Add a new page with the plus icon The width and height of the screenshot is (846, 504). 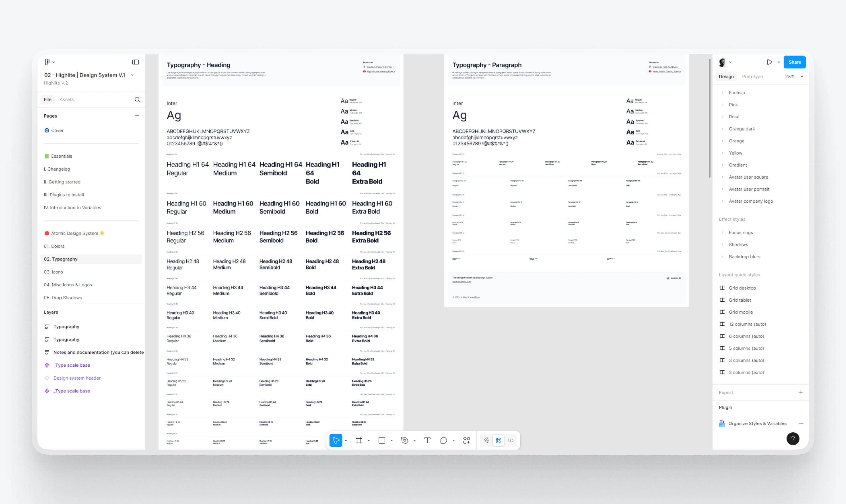137,116
